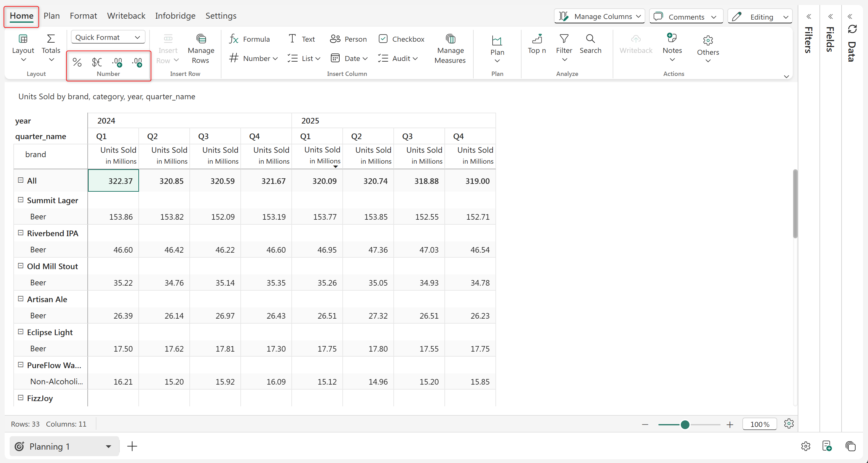Open the Manage Rows tool
The height and width of the screenshot is (463, 868).
(x=201, y=49)
